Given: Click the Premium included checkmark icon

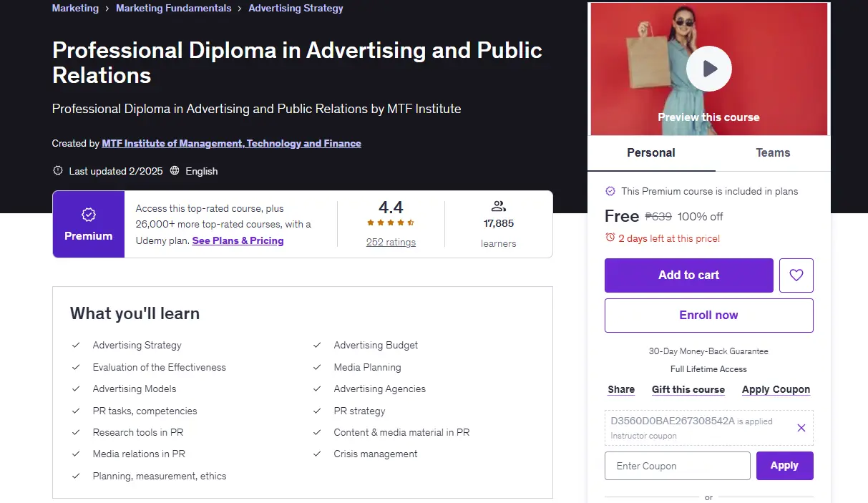Looking at the screenshot, I should coord(610,191).
